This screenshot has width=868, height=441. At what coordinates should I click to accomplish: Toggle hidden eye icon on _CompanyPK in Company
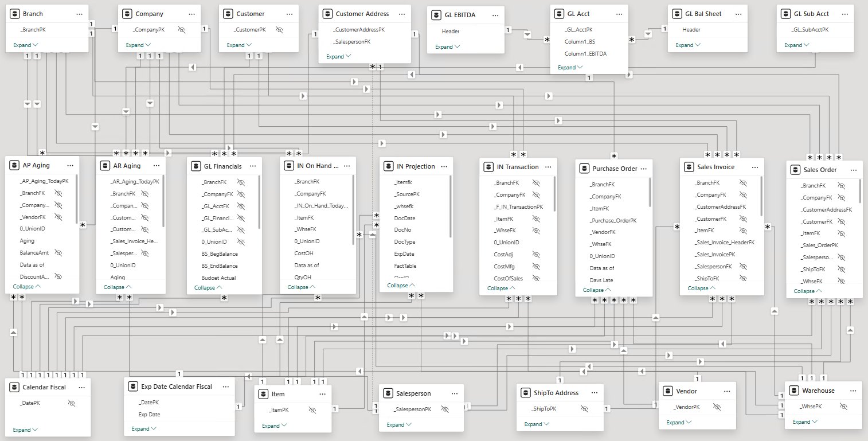[182, 29]
